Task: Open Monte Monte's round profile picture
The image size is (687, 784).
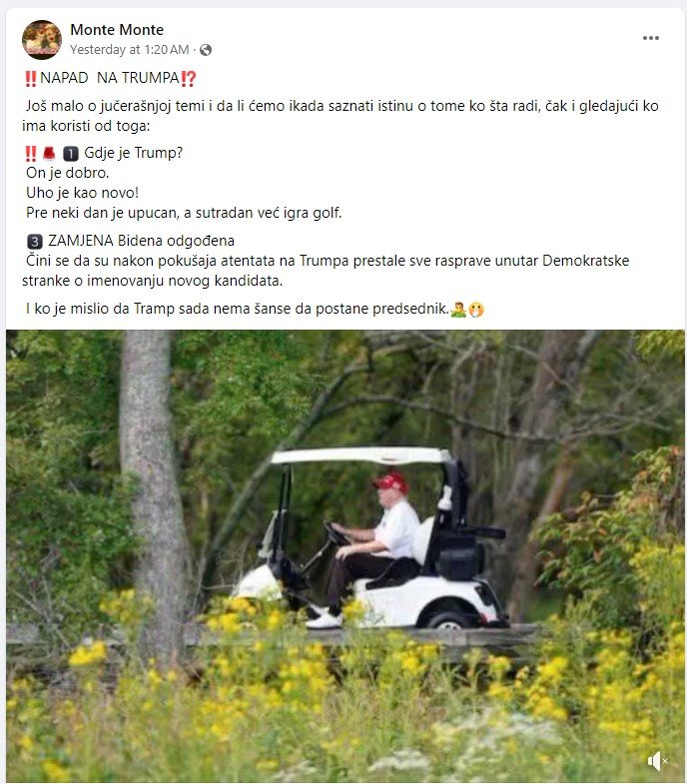Action: pos(42,40)
